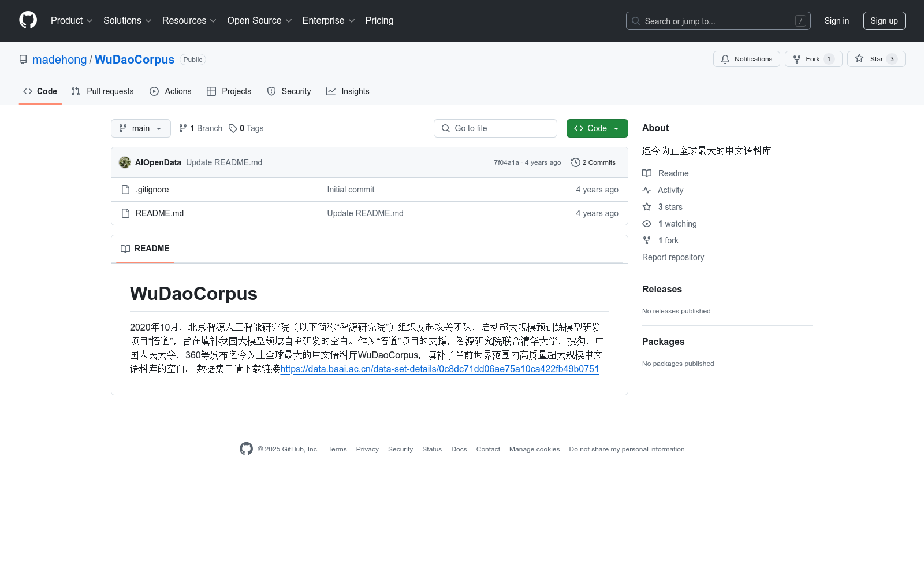Screen dimensions: 924x578
Task: Open footer Privacy link
Action: (x=367, y=449)
